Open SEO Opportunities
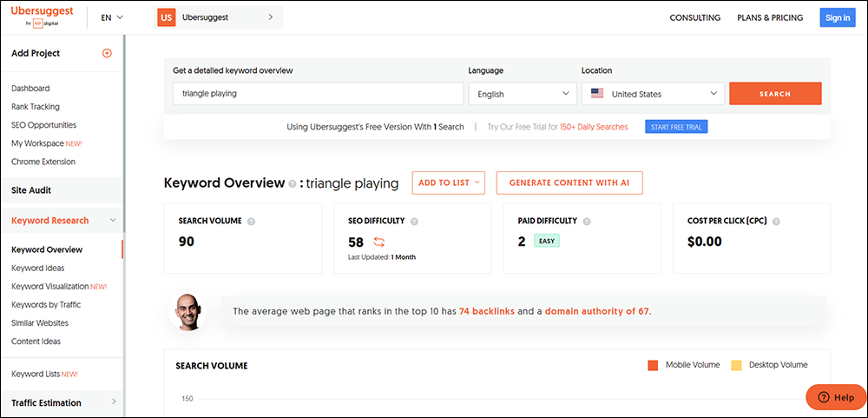Viewport: 868px width, 418px height. [43, 125]
